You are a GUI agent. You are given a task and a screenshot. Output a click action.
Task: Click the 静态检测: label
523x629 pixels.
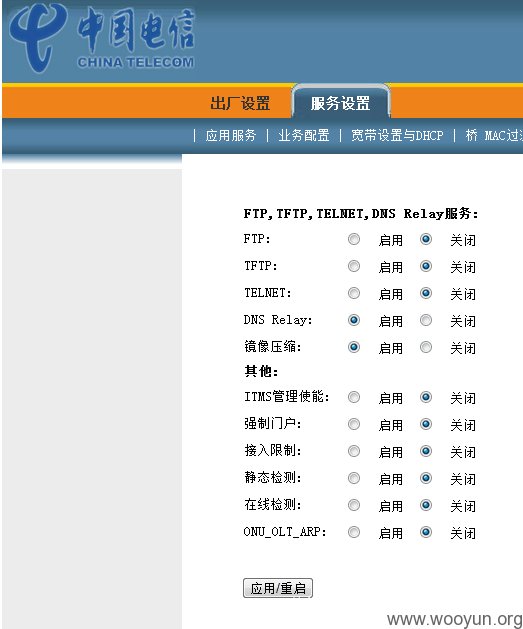pos(273,478)
